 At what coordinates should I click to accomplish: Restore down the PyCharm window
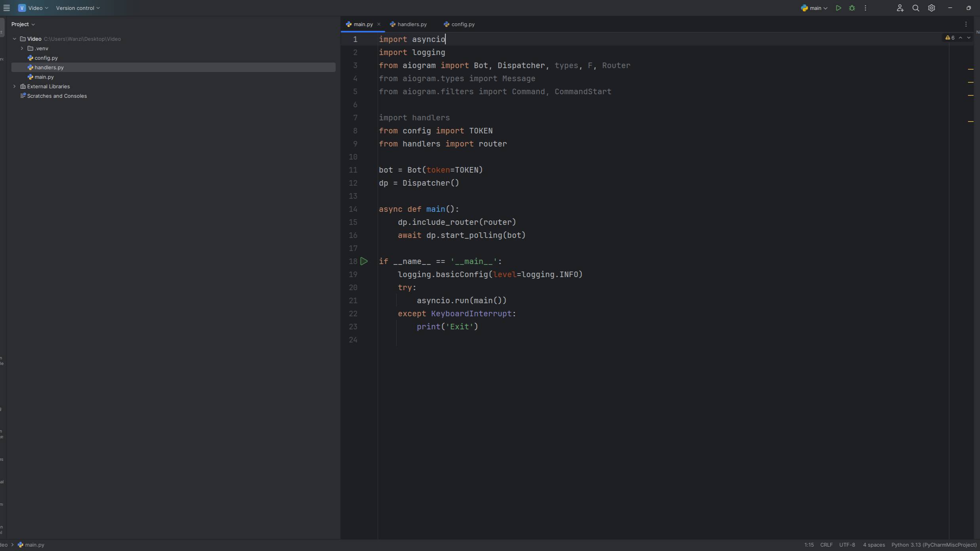(969, 8)
